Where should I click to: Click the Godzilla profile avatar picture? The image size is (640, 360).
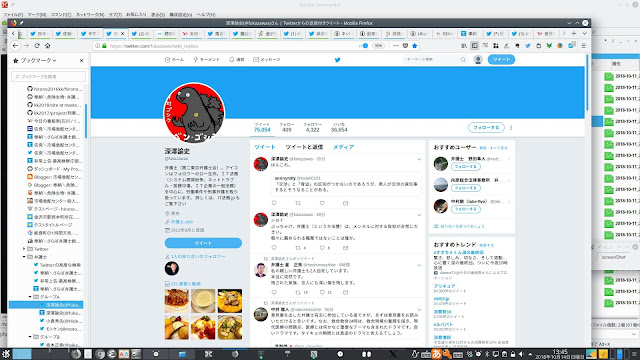click(x=194, y=113)
